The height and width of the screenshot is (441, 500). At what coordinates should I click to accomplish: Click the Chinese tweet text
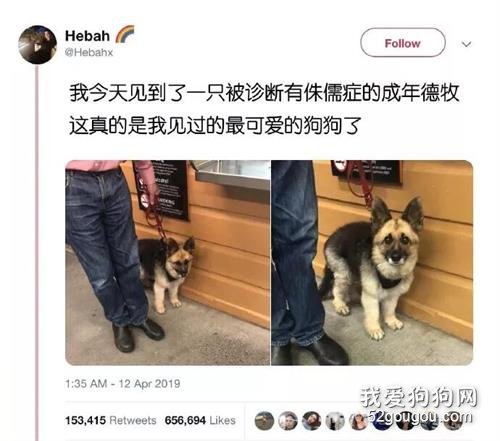pyautogui.click(x=264, y=109)
